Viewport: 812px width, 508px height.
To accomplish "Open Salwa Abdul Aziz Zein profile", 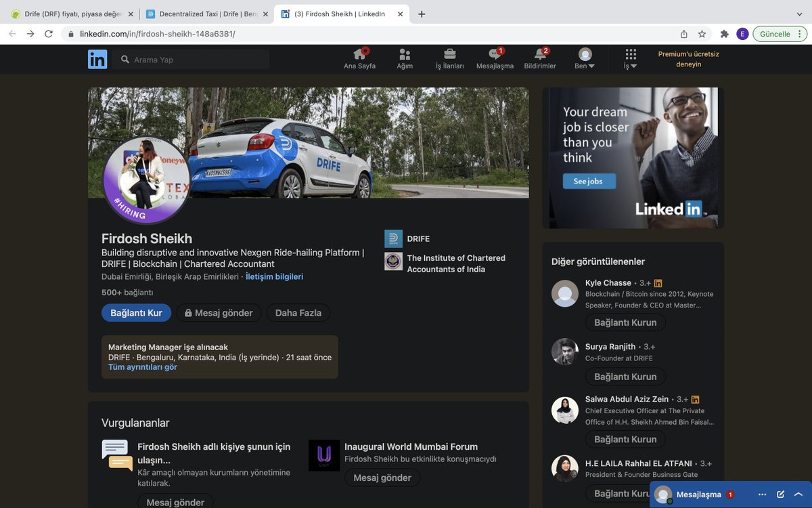I will point(627,400).
